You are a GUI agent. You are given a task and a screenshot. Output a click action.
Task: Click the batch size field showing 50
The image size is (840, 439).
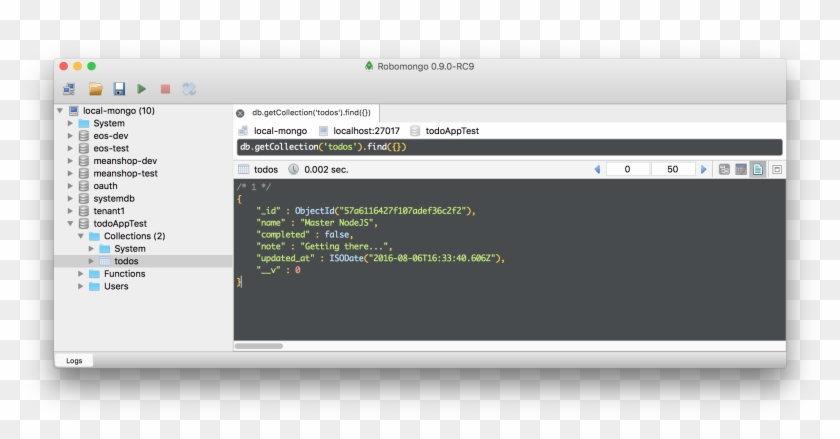coord(672,170)
